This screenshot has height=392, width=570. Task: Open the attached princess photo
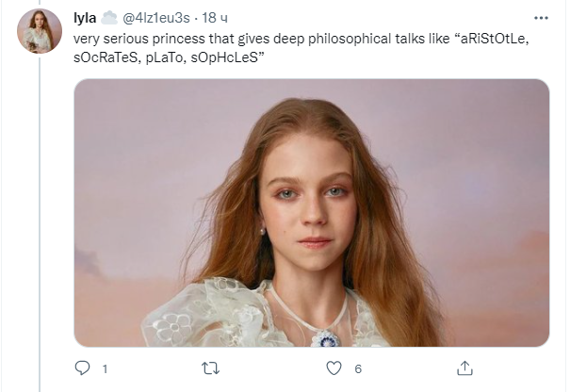(311, 212)
